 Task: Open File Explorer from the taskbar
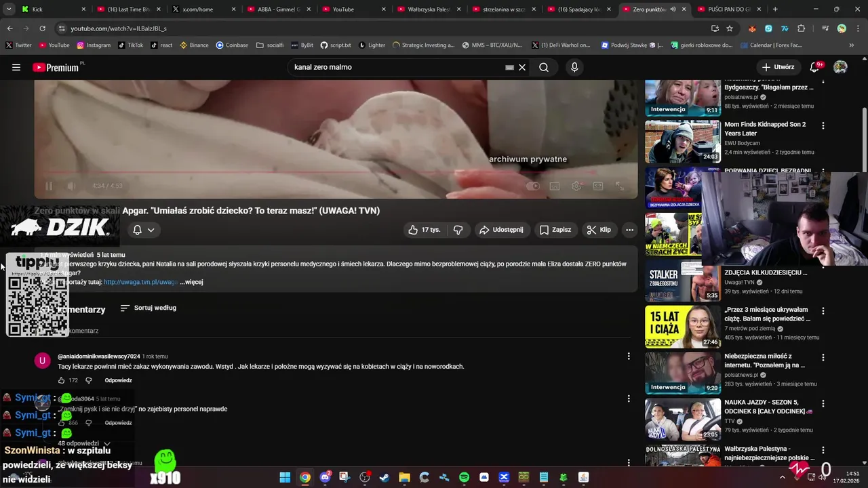[404, 477]
